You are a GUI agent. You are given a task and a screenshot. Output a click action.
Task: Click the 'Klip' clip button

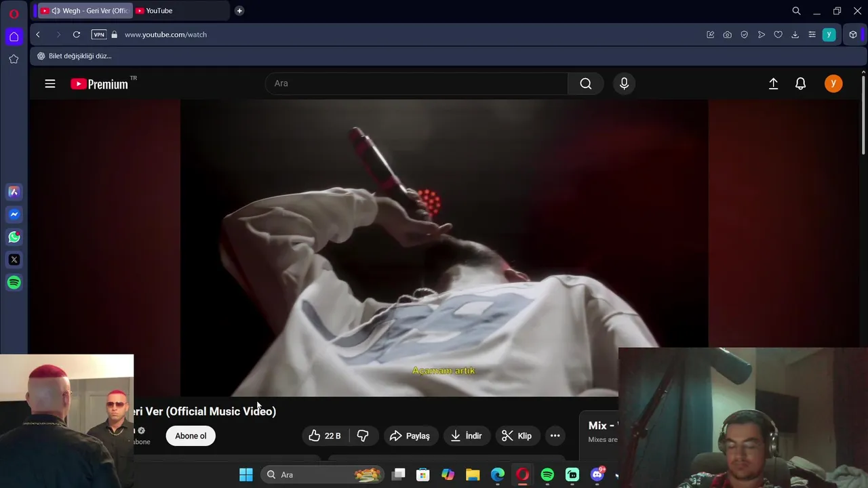click(x=517, y=436)
